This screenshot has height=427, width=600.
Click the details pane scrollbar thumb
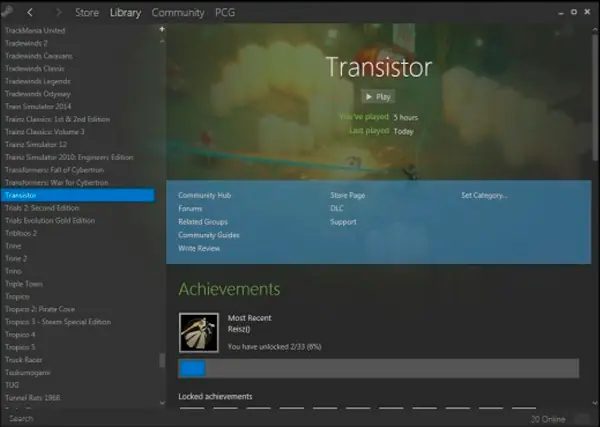pyautogui.click(x=595, y=97)
